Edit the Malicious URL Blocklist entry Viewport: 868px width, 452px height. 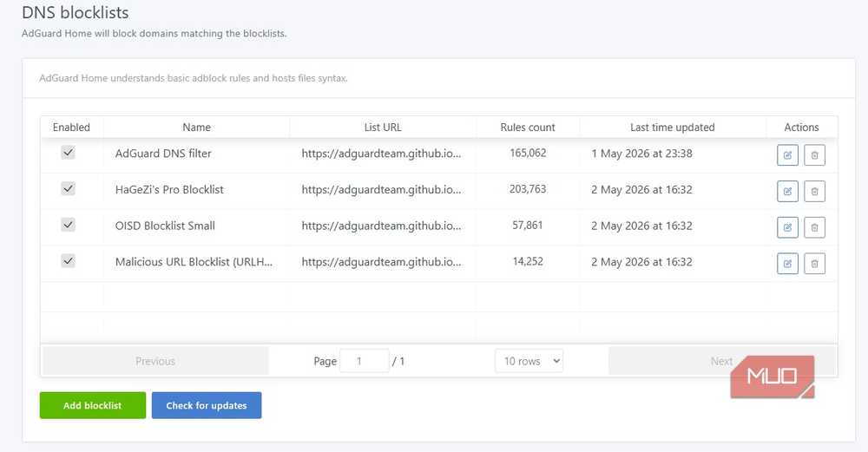(x=787, y=264)
